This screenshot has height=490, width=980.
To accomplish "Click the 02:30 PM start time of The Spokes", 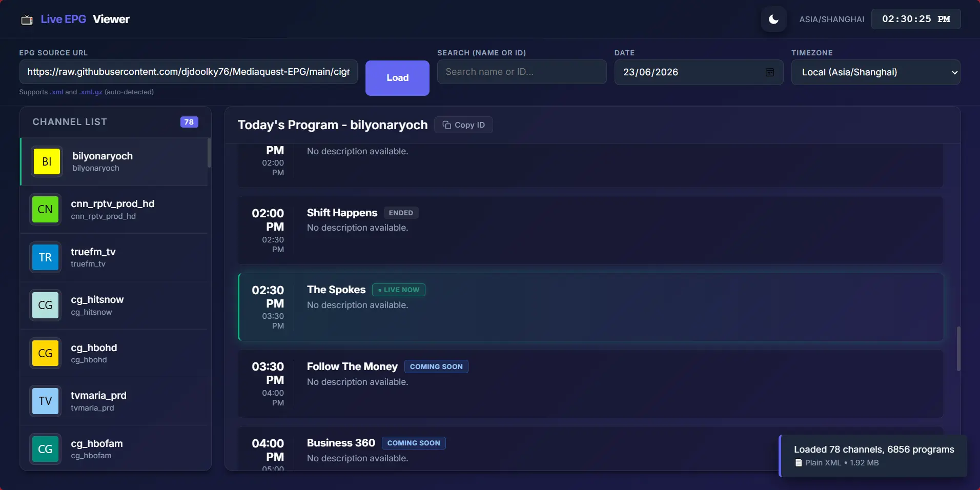I will [268, 297].
